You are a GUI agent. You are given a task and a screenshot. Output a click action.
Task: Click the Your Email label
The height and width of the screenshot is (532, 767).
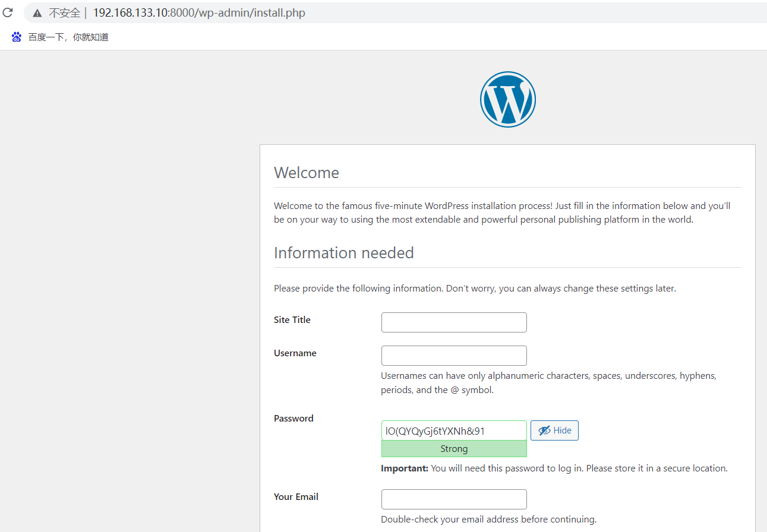pos(296,496)
